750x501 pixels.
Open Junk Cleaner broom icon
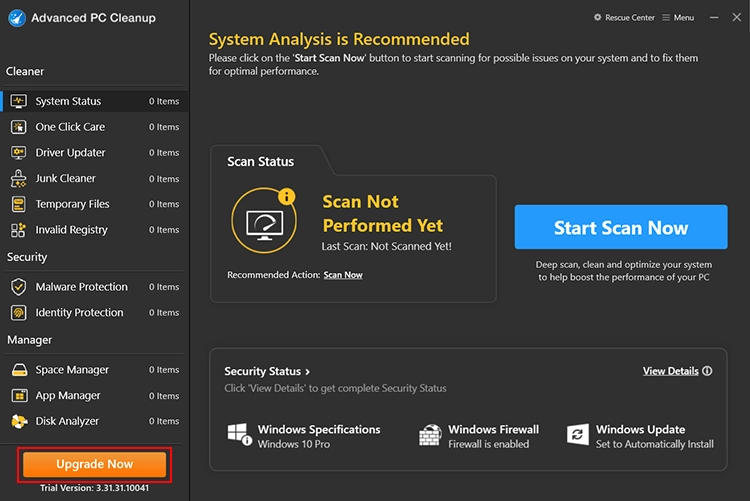[19, 178]
